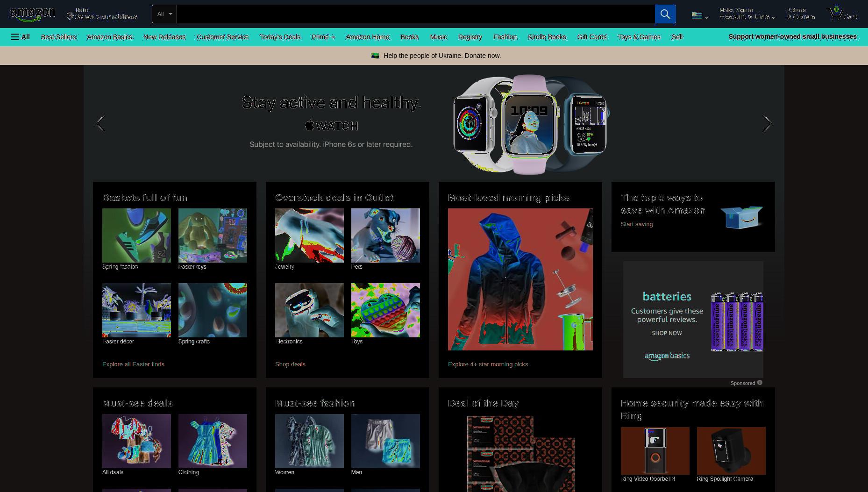868x492 pixels.
Task: Open Easter décor thumbnail
Action: (x=136, y=310)
